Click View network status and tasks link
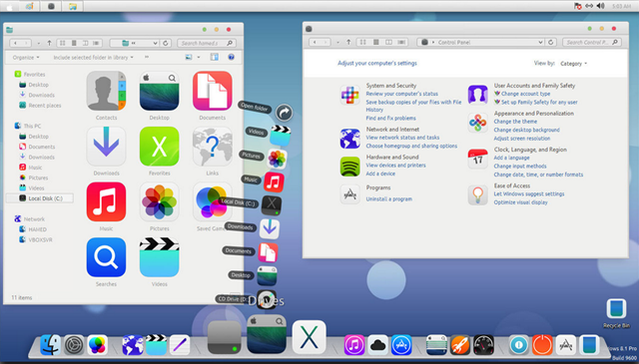The image size is (639, 364). tap(402, 137)
